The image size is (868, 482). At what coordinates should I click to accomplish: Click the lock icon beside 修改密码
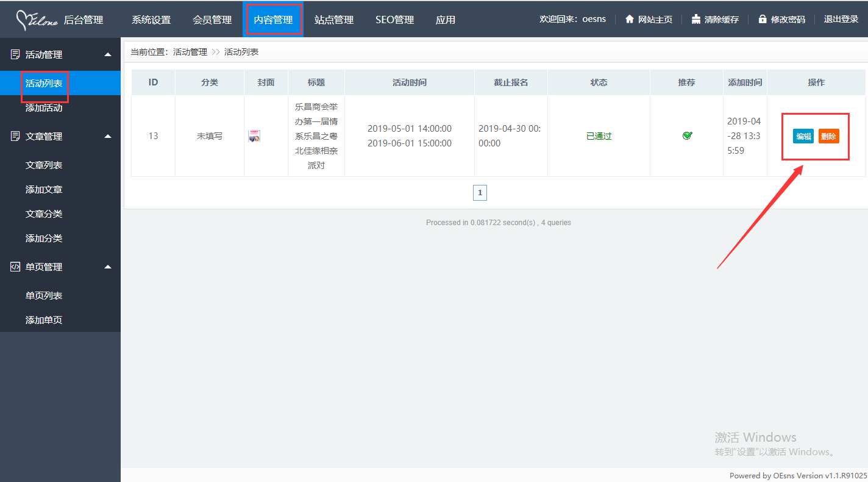click(763, 20)
